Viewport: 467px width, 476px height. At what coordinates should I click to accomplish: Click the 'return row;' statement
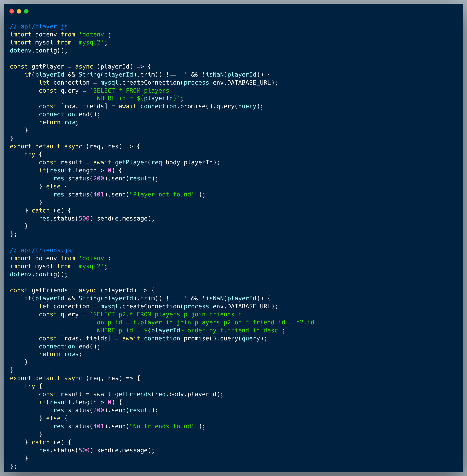tap(59, 122)
